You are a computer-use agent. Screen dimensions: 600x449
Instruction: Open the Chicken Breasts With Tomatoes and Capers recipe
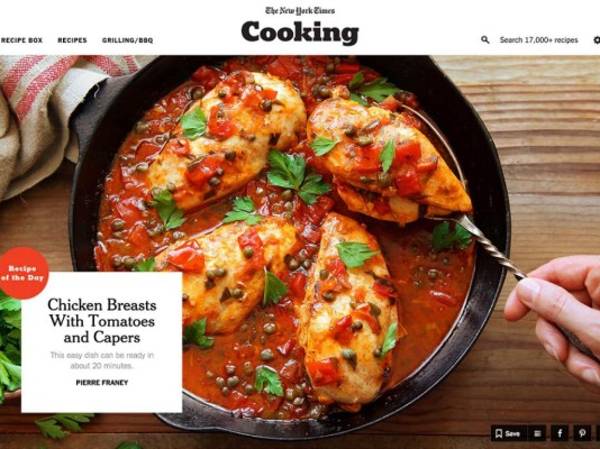click(x=102, y=321)
